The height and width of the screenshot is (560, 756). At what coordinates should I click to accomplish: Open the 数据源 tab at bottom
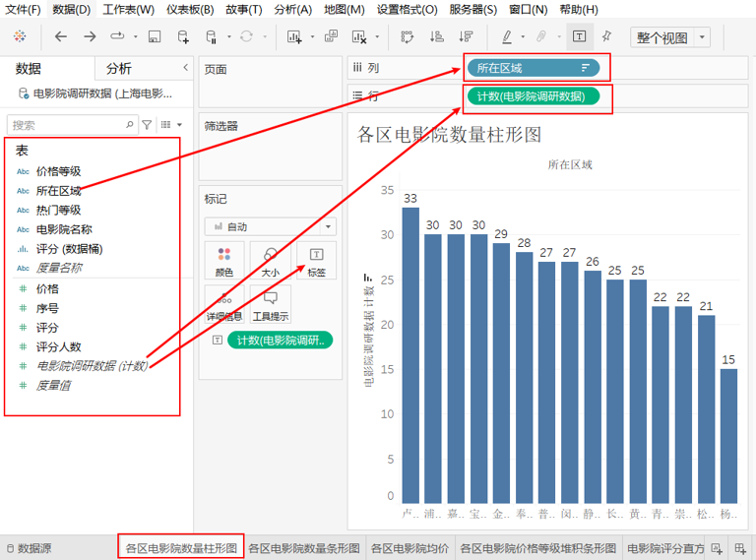point(30,548)
